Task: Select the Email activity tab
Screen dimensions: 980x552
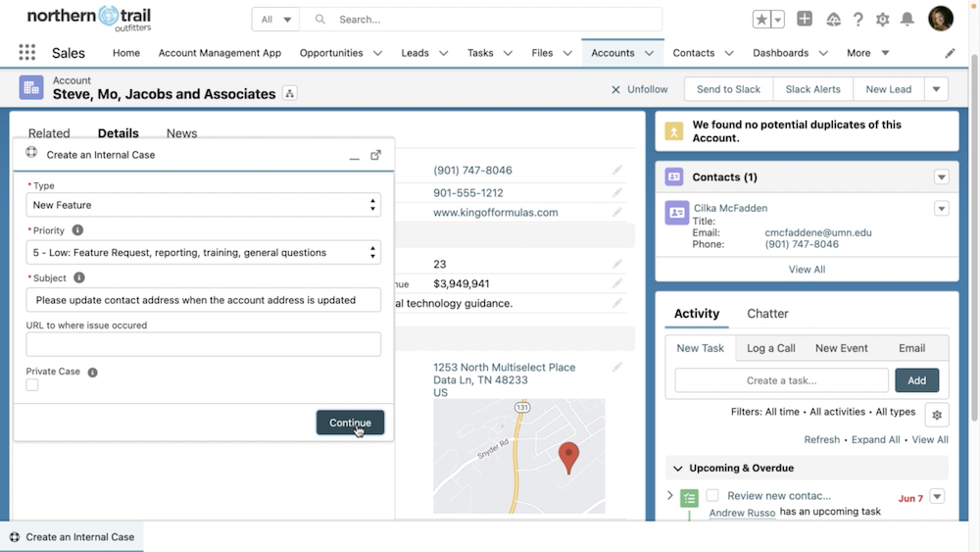Action: [911, 348]
